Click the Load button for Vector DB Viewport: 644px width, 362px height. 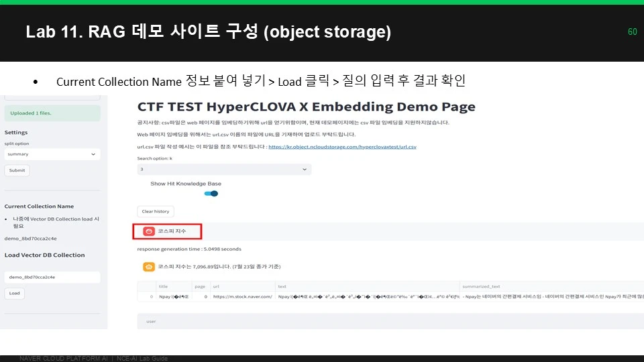[14, 293]
